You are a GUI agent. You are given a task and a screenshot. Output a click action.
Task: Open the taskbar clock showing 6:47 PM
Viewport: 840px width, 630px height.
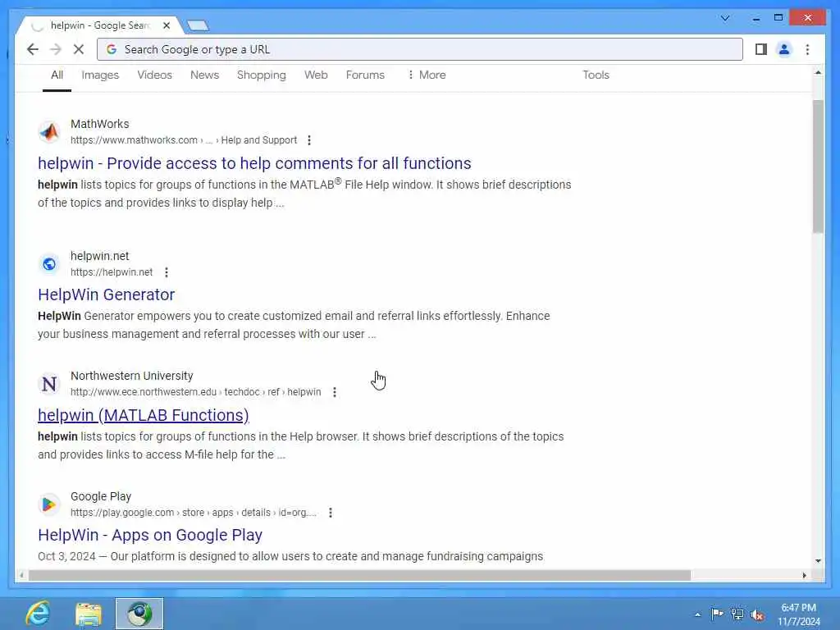(798, 614)
